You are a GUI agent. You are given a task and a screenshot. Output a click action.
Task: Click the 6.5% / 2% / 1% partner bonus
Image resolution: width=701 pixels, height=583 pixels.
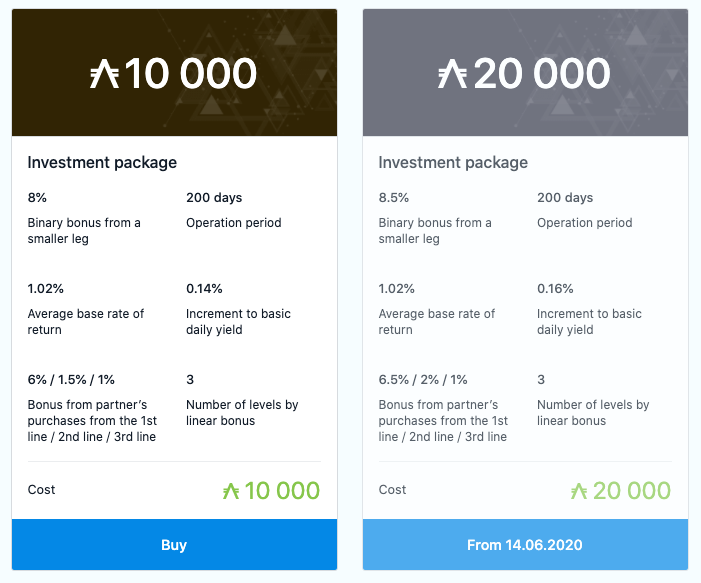[423, 380]
